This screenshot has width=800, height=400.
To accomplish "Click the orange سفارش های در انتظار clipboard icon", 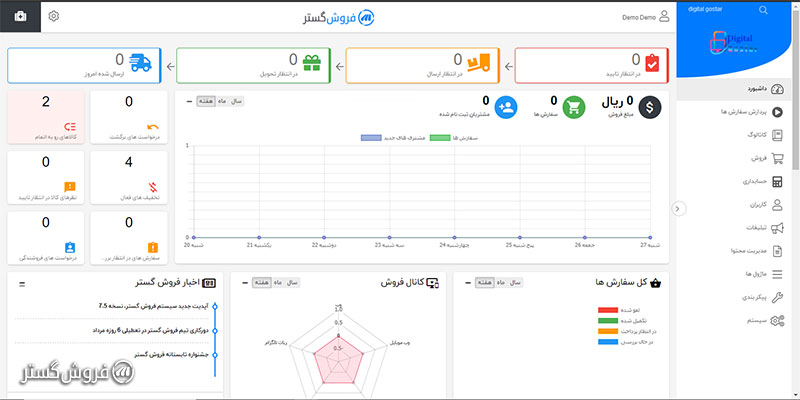I will pyautogui.click(x=153, y=247).
